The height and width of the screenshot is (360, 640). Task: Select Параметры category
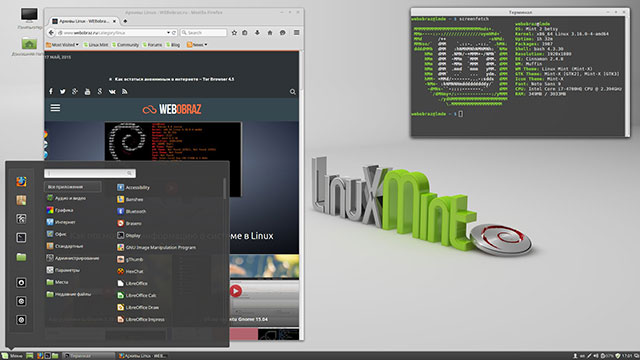[63, 270]
